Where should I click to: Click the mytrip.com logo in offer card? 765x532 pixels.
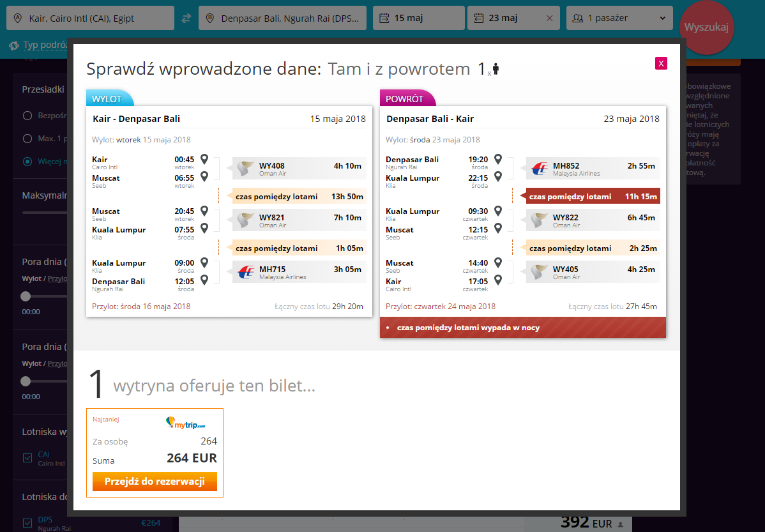(x=185, y=423)
